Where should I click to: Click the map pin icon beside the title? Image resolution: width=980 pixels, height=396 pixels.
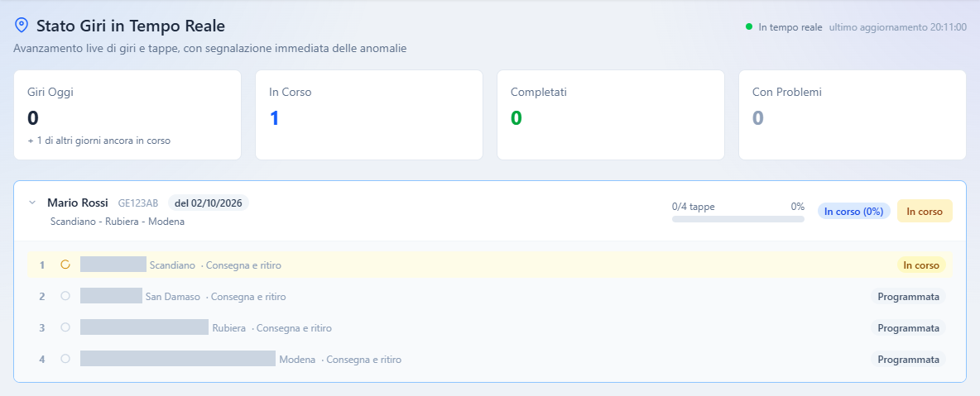click(22, 25)
